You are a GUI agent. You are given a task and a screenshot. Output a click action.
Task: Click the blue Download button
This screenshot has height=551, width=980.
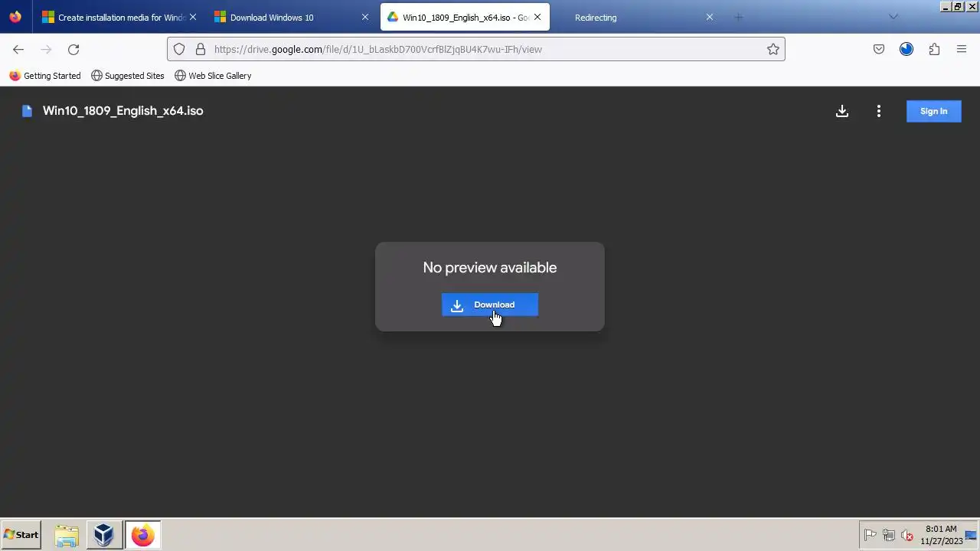(x=490, y=305)
